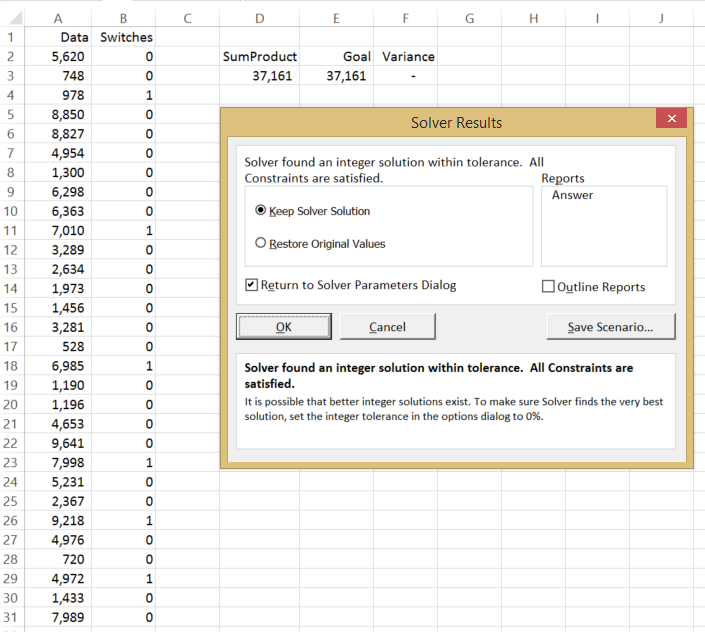The height and width of the screenshot is (632, 705).
Task: Select the cell with value 9,641
Action: (x=57, y=443)
